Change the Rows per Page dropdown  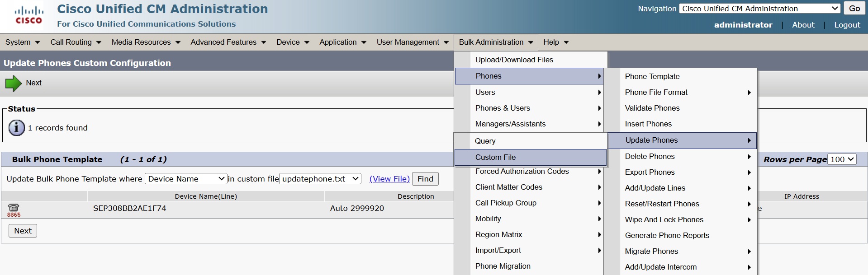point(841,159)
